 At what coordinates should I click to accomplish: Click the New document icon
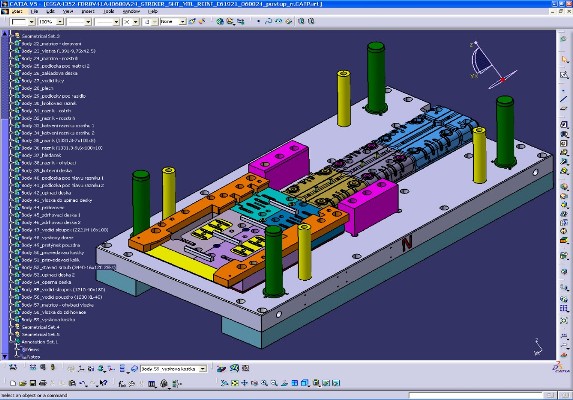pos(13,383)
